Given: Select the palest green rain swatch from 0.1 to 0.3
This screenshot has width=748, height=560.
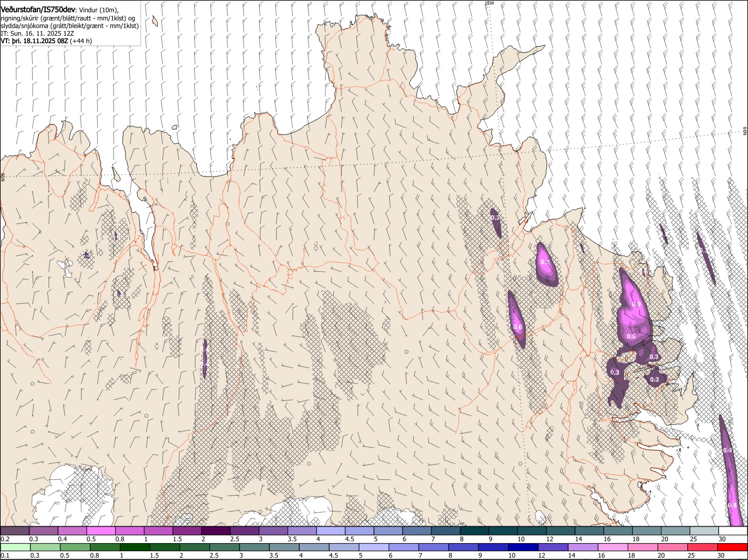Looking at the screenshot, I should tap(15, 547).
